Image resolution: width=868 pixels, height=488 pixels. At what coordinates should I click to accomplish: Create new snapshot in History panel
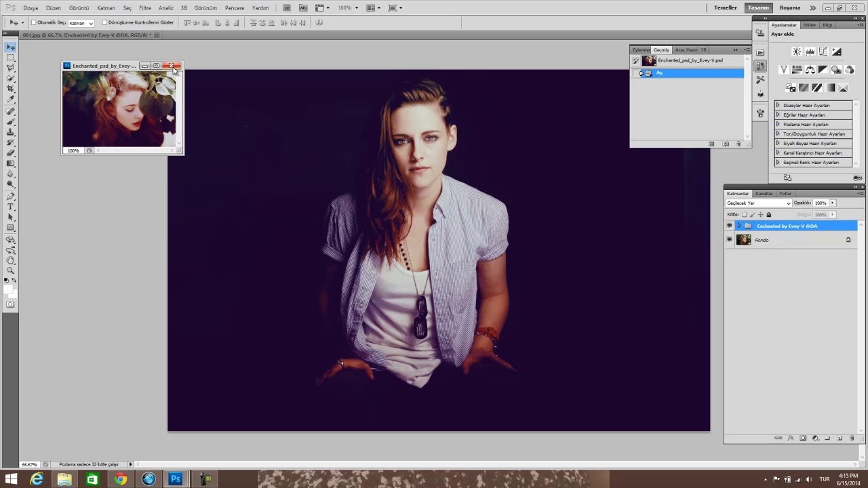pos(726,144)
